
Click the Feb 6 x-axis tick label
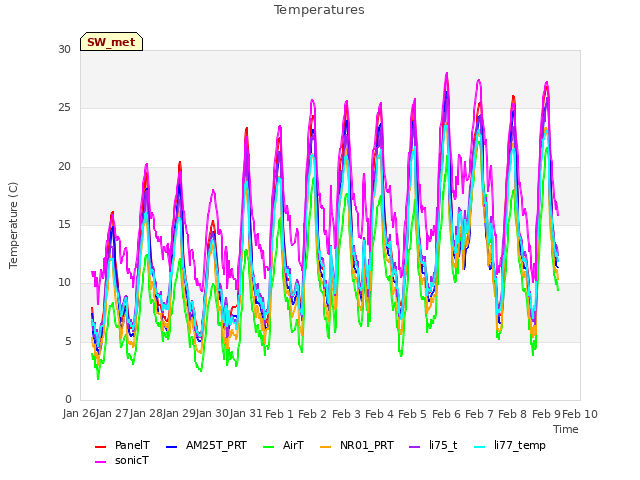446,414
